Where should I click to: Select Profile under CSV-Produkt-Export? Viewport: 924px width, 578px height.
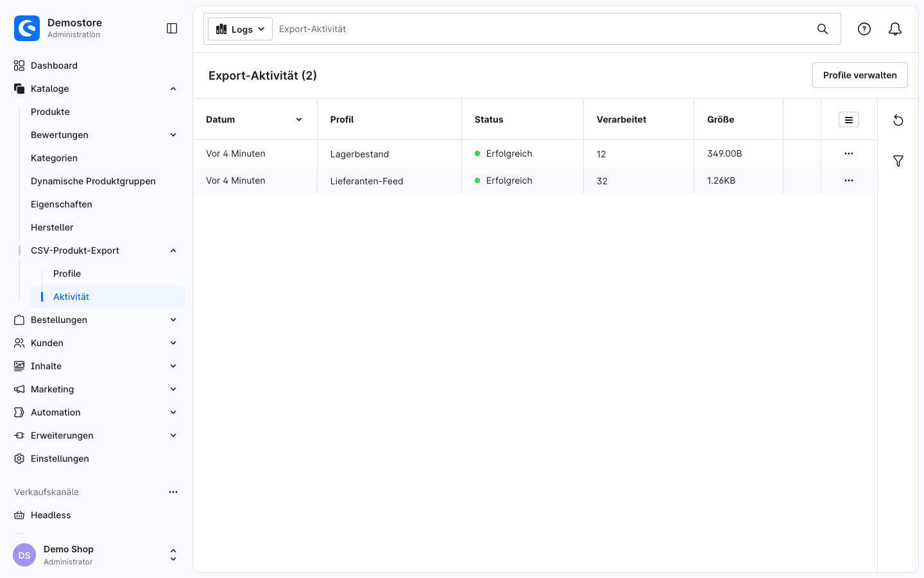(x=67, y=274)
